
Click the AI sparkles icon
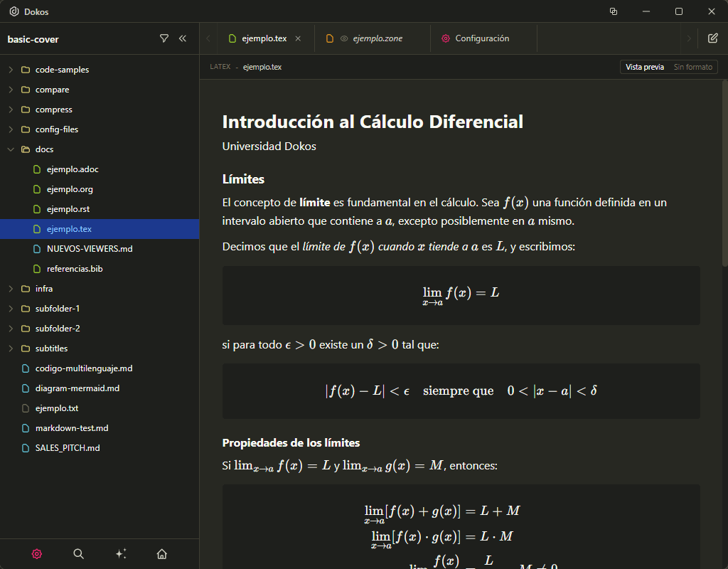[x=120, y=554]
